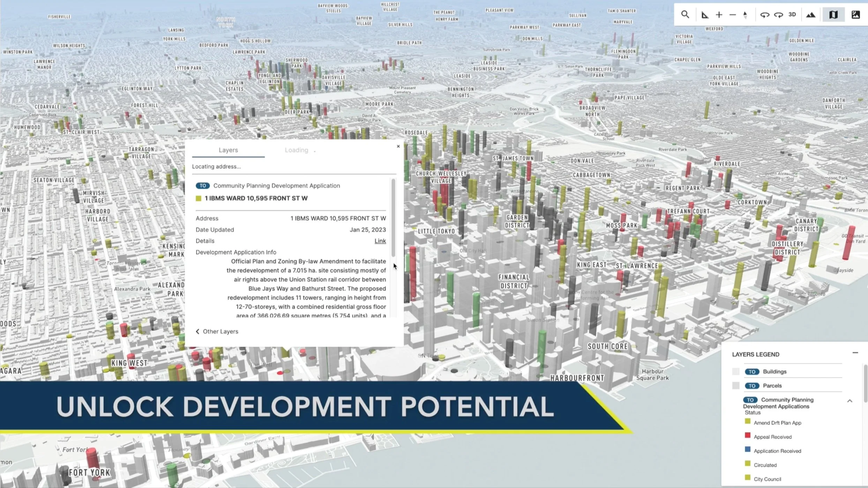Go back to Other Layers
Screen dimensions: 868x488
coord(217,331)
